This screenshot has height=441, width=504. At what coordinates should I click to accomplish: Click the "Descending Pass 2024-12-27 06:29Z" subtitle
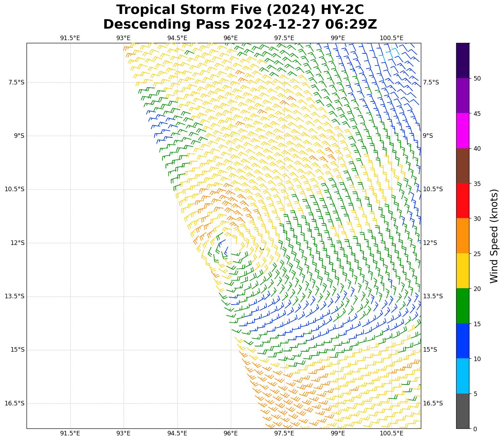240,24
